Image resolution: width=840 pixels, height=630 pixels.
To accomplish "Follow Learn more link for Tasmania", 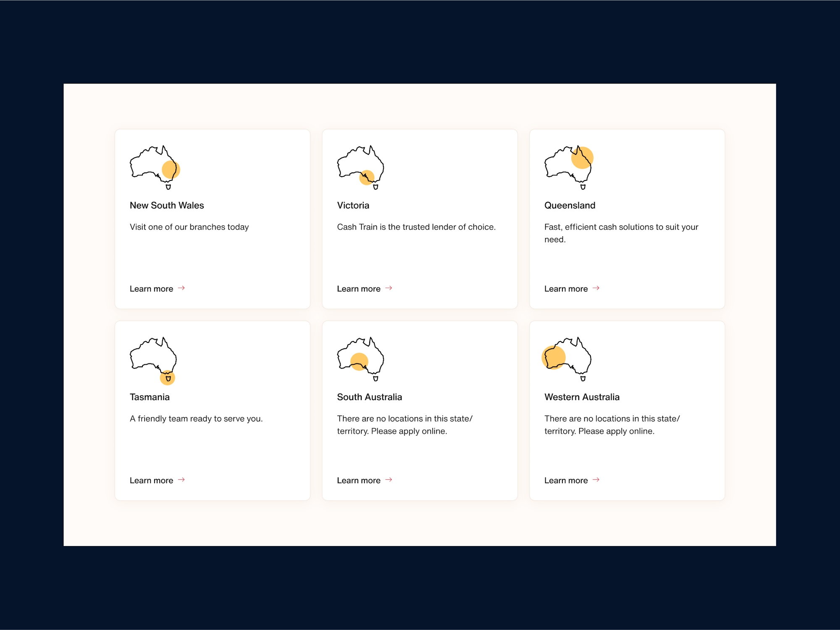I will pyautogui.click(x=151, y=481).
